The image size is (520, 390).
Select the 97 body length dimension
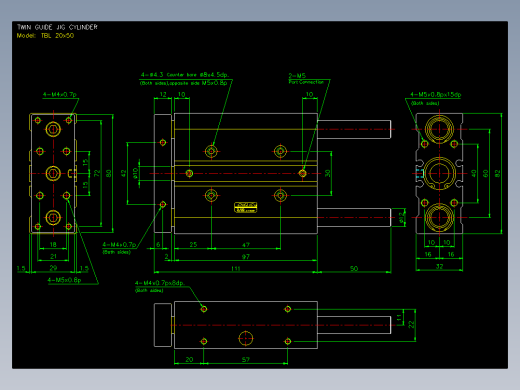246,257
